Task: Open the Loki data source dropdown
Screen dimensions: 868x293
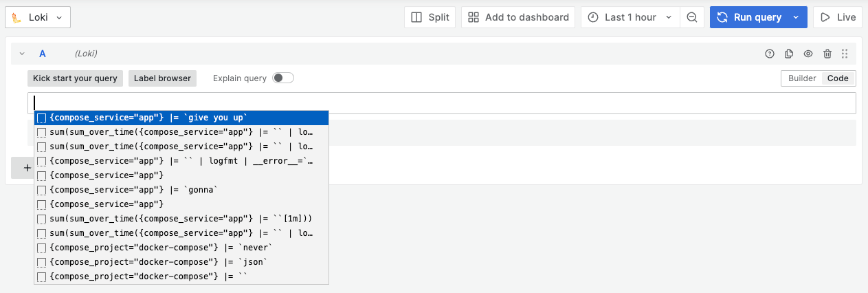Action: click(38, 17)
